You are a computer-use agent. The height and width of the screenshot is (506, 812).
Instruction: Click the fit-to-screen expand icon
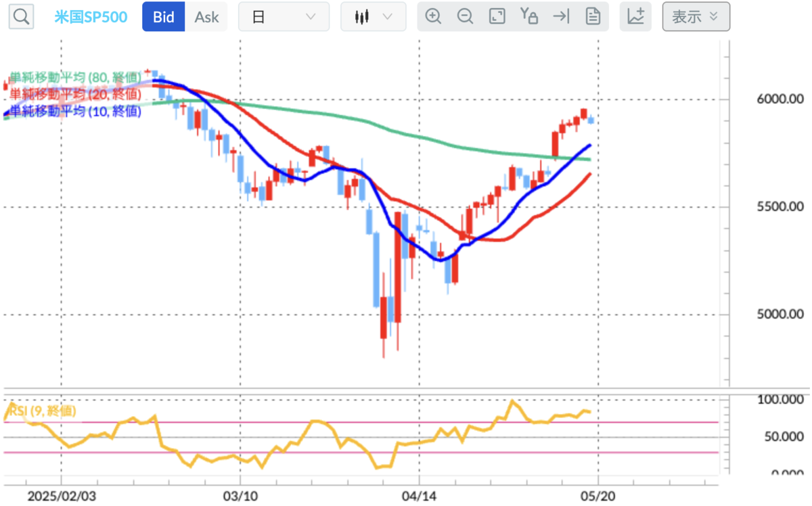point(497,17)
